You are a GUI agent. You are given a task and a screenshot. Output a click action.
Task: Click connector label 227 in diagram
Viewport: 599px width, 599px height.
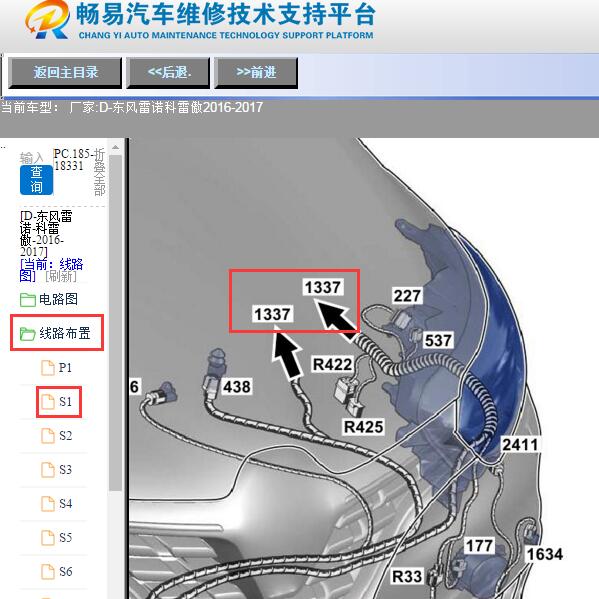[x=407, y=296]
